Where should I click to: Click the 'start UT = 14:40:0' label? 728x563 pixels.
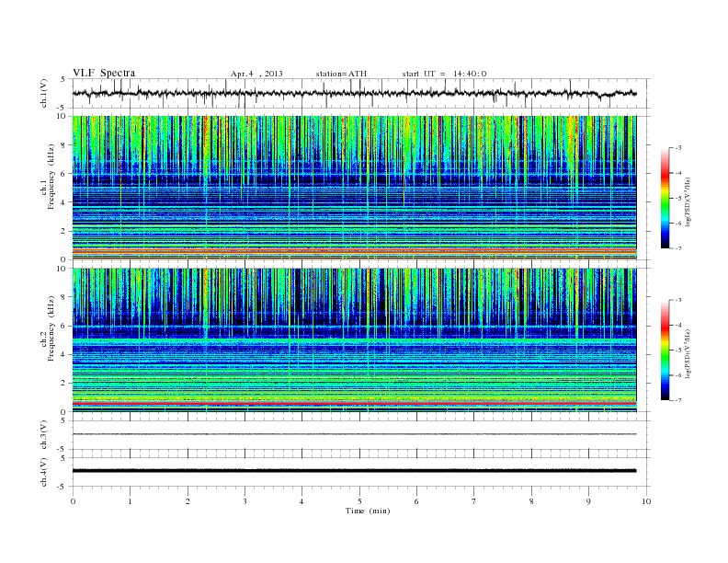(444, 74)
